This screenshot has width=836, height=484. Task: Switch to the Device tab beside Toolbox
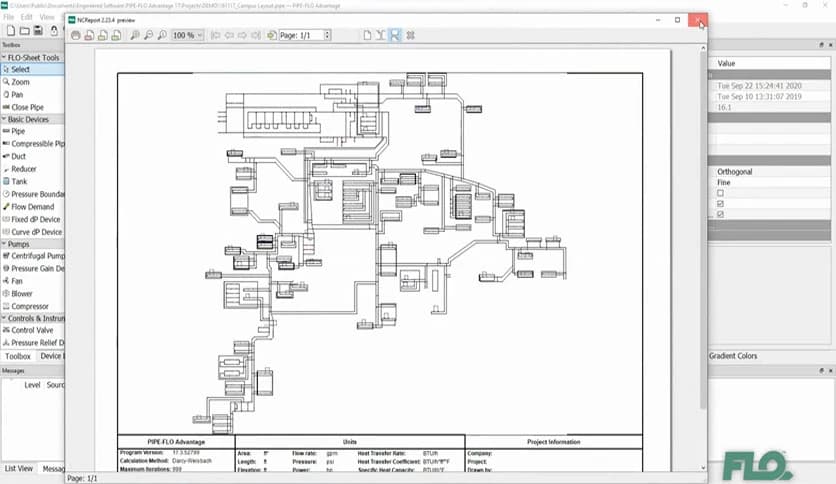coord(51,356)
